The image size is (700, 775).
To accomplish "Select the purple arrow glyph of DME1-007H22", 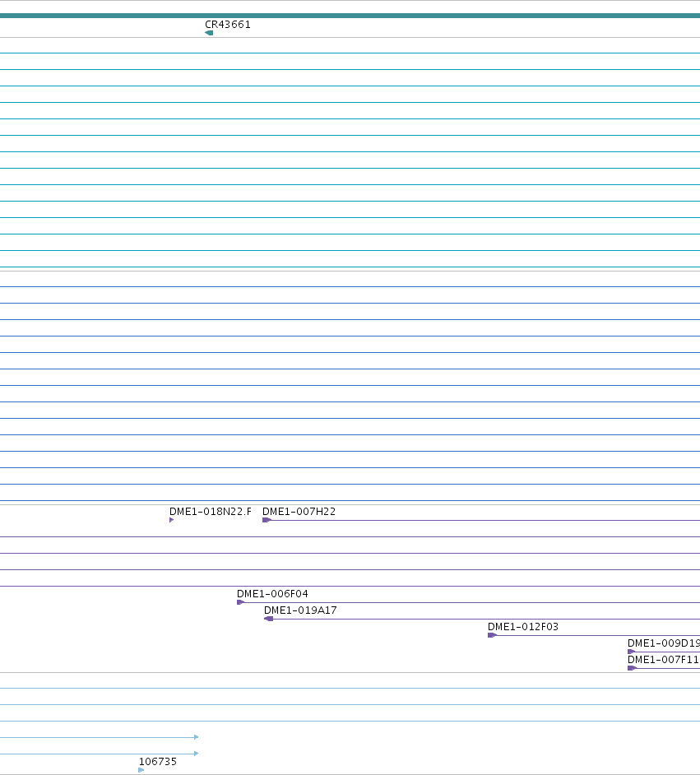I will 267,520.
